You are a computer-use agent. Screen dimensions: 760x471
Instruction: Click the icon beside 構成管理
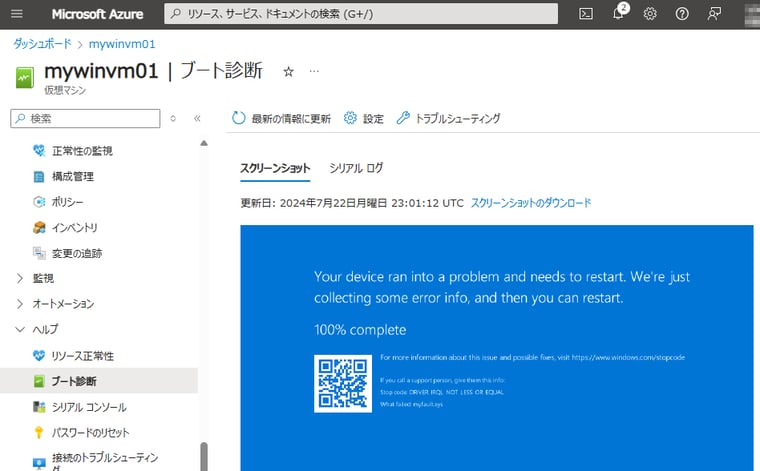click(x=39, y=176)
